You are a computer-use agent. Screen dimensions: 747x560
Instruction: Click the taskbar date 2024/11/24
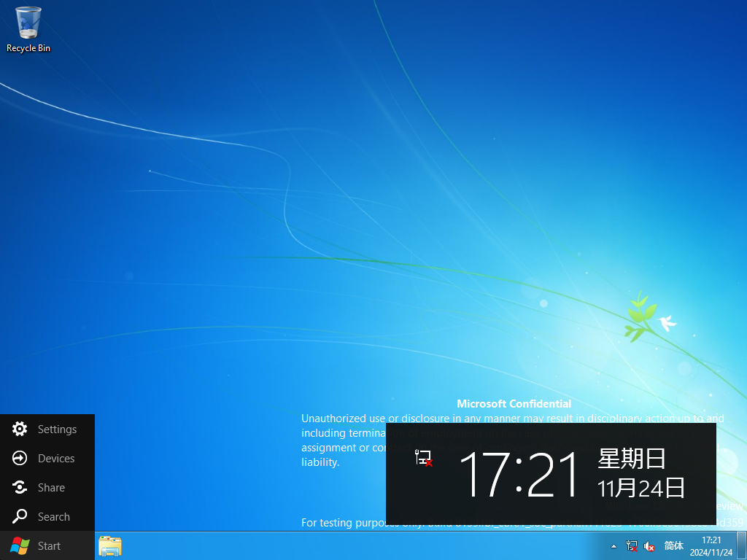tap(711, 553)
